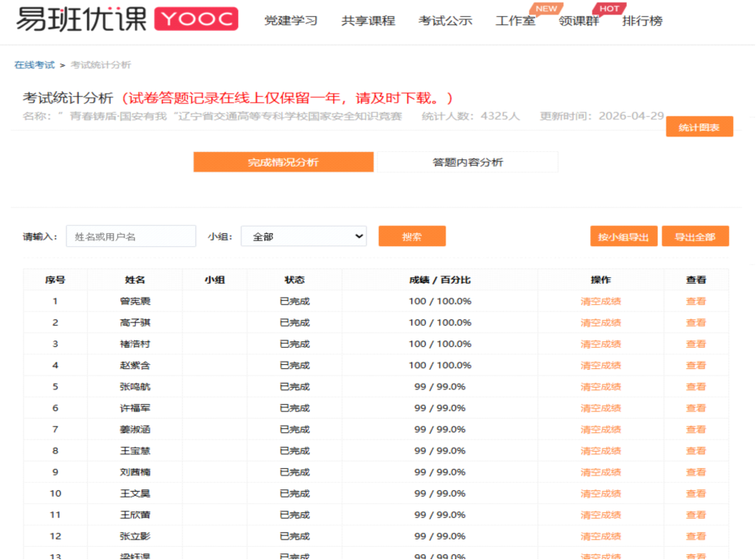Click the 考试统计分析 page heading
The height and width of the screenshot is (560, 756).
pyautogui.click(x=67, y=98)
